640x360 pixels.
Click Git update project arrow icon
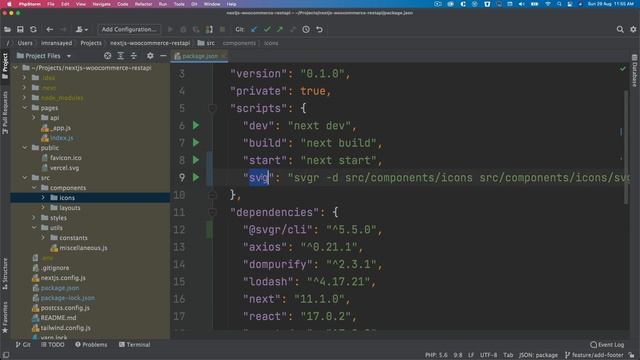254,29
